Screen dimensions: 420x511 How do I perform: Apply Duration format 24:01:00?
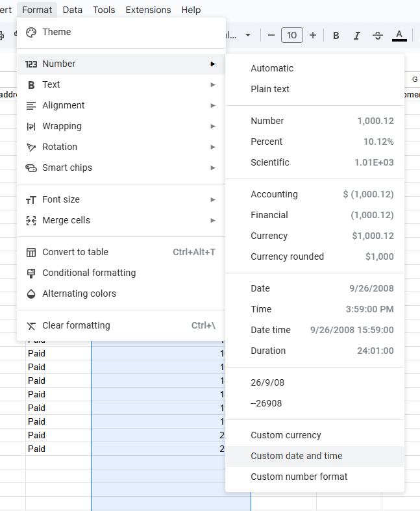tap(315, 351)
